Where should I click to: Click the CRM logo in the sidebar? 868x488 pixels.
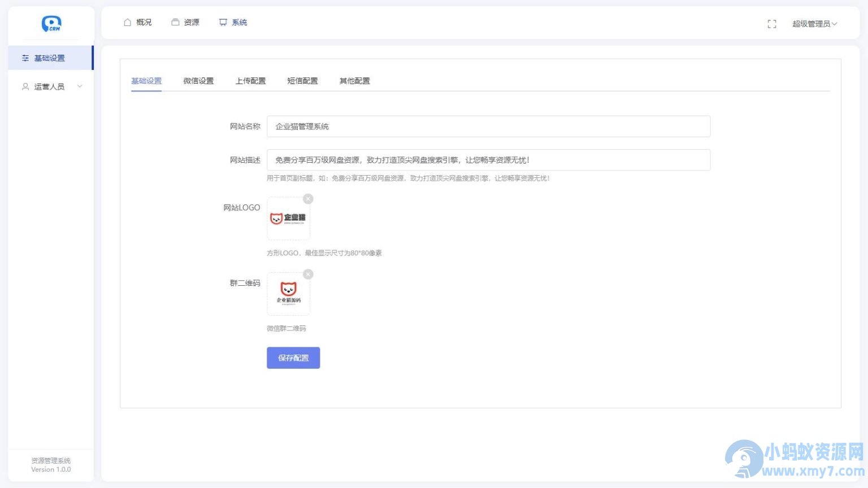point(51,23)
